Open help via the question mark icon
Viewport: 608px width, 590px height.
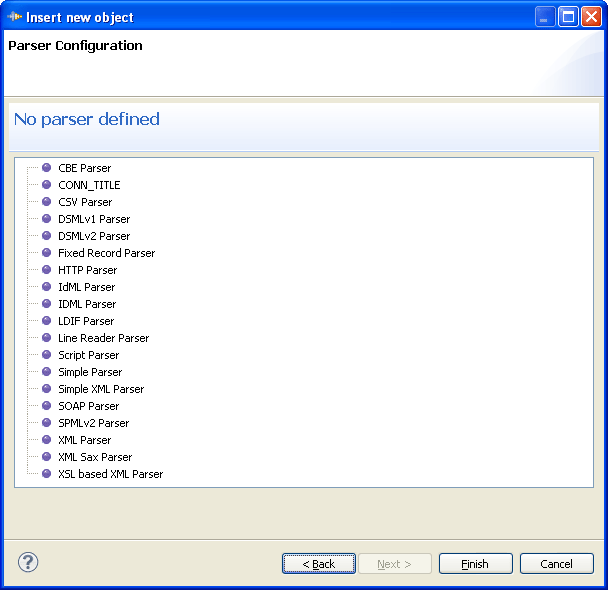point(28,562)
